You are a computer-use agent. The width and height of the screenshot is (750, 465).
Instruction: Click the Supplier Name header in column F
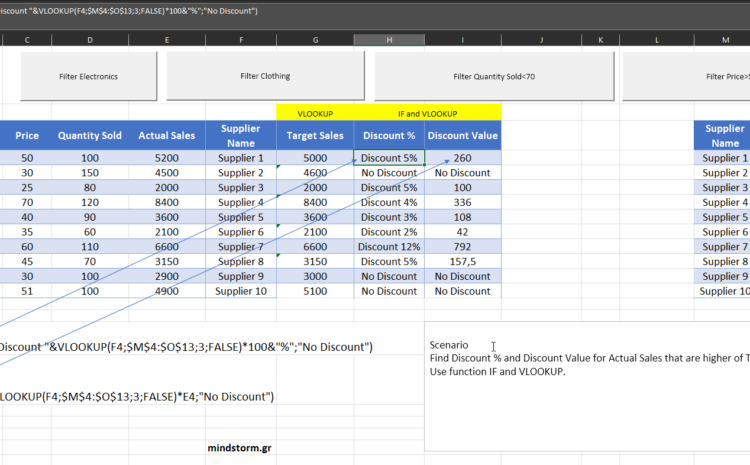pos(241,135)
